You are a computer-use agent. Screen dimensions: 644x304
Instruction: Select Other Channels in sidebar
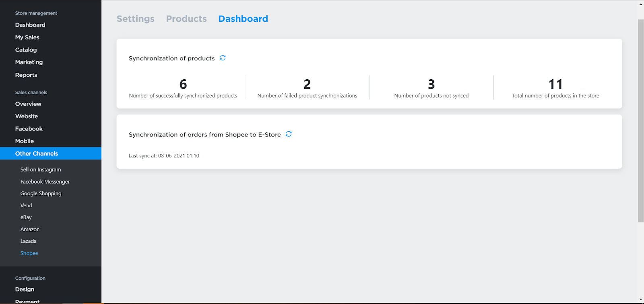tap(51, 153)
